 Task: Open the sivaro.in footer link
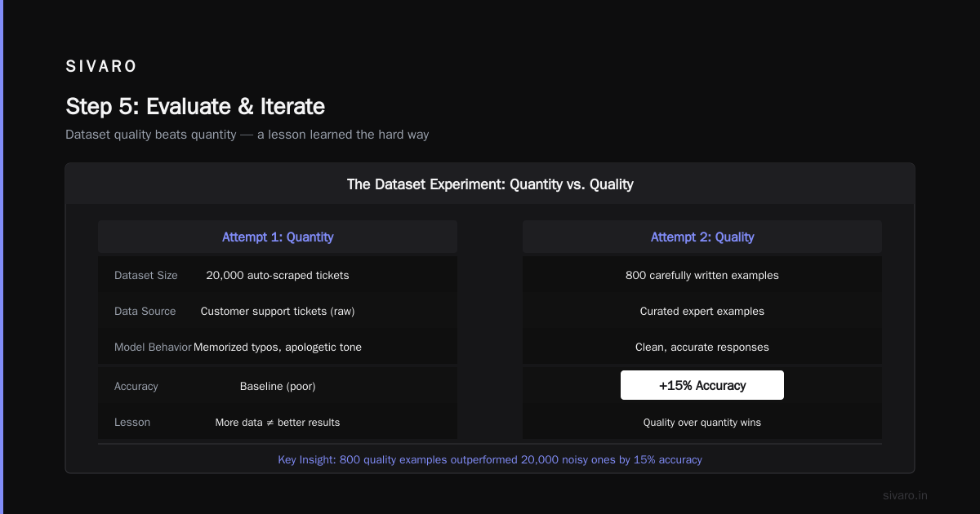pyautogui.click(x=905, y=495)
